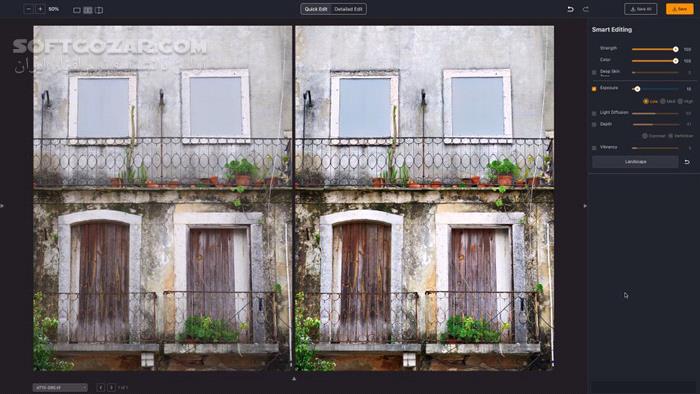This screenshot has height=394, width=700.
Task: Select split-divider comparison view
Action: coord(99,10)
